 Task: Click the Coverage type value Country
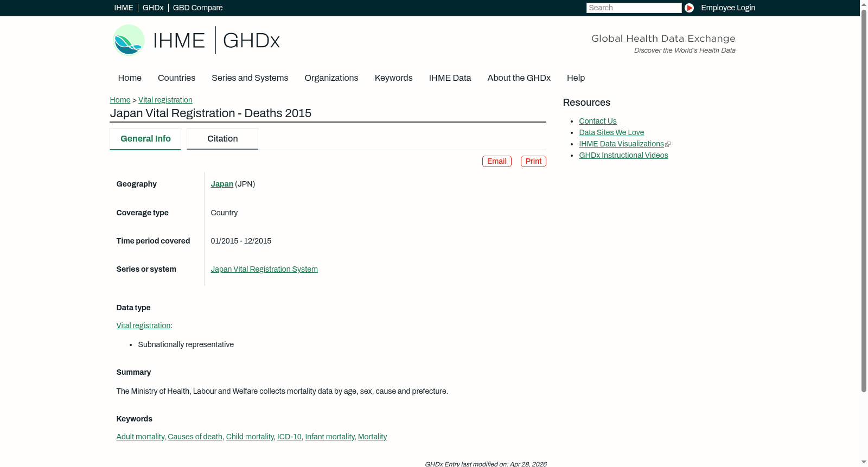pos(224,213)
